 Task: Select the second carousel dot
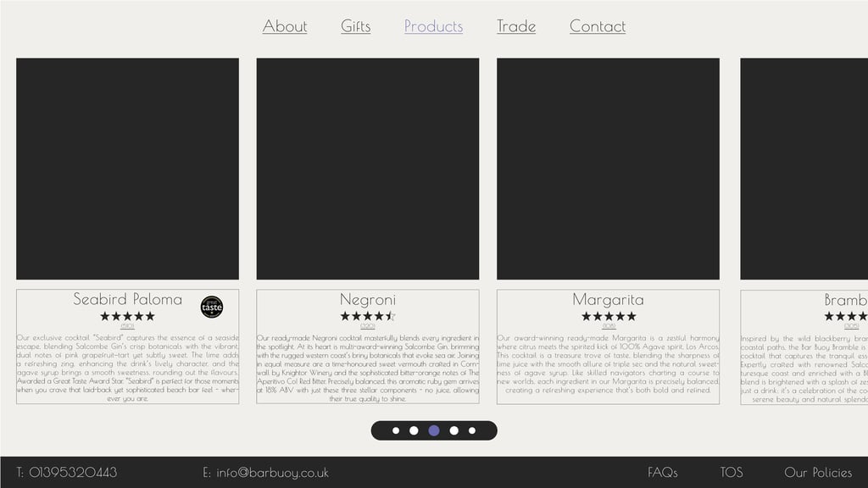pos(414,430)
